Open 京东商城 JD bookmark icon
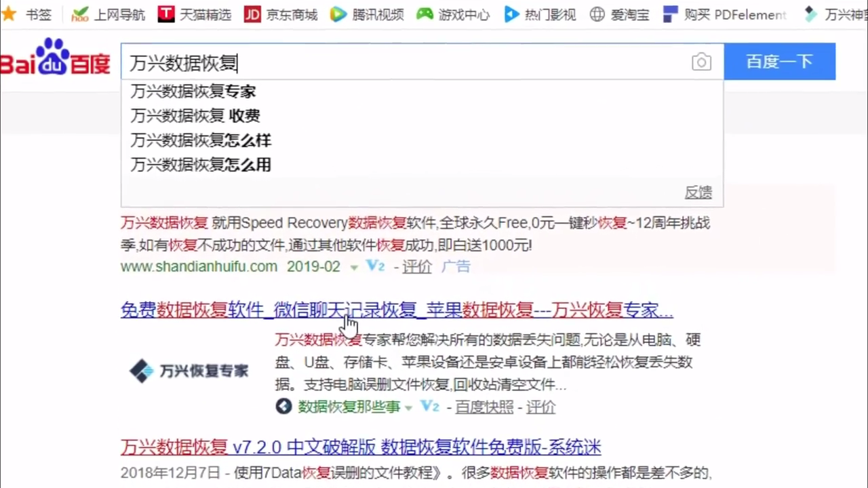This screenshot has height=488, width=868. (252, 14)
